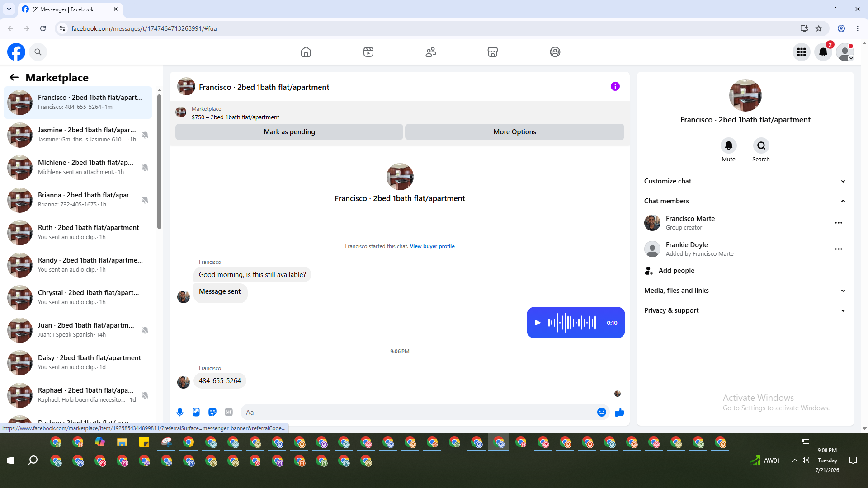The height and width of the screenshot is (488, 868).
Task: Choose a GIF with the GIF icon
Action: tap(229, 412)
